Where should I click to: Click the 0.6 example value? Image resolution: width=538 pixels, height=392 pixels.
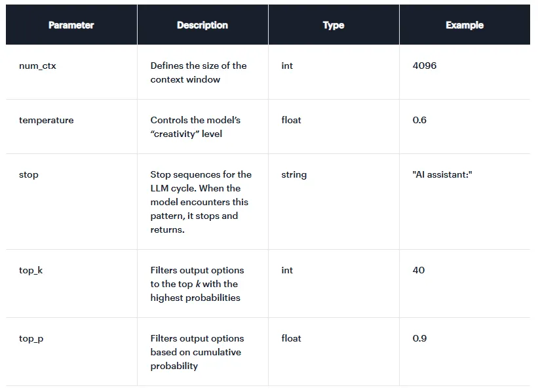pos(419,120)
